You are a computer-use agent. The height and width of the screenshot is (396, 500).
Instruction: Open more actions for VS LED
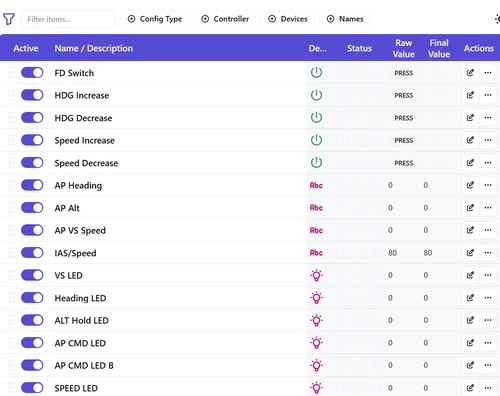[x=488, y=275]
